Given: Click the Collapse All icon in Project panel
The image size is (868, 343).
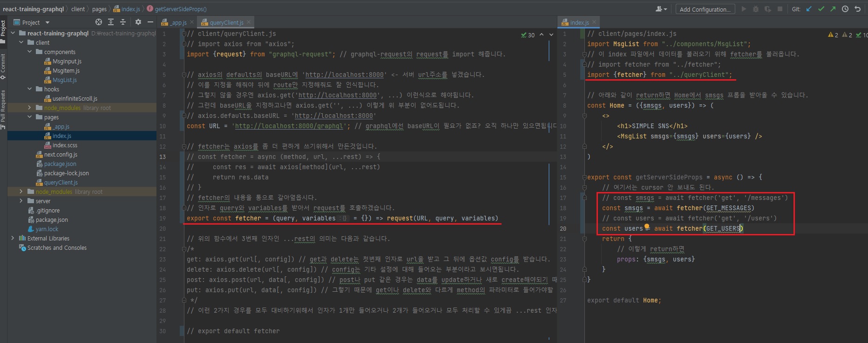Looking at the screenshot, I should coord(123,22).
